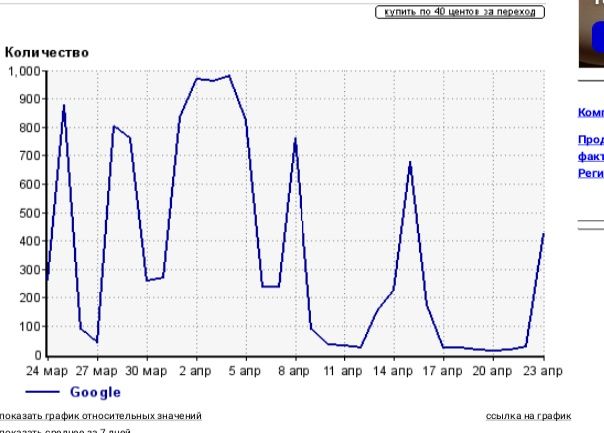The height and width of the screenshot is (433, 604).
Task: Click the '600' y-axis label
Action: pos(30,184)
